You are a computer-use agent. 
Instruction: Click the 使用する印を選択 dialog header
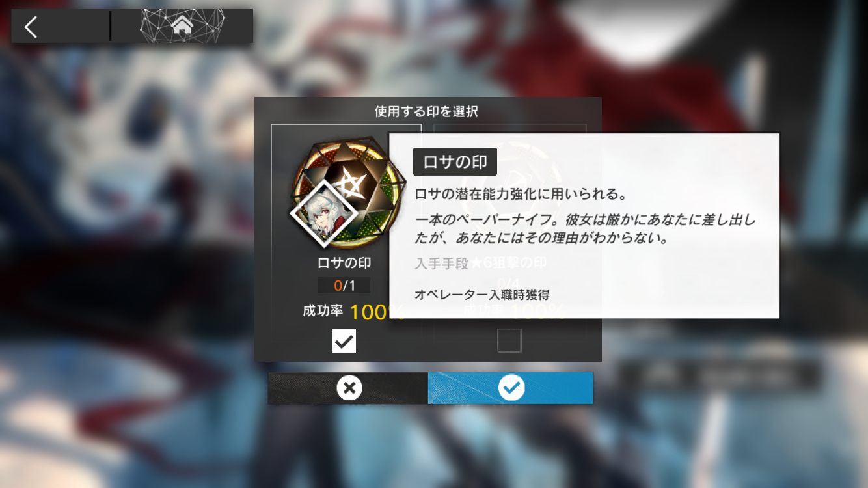(426, 111)
